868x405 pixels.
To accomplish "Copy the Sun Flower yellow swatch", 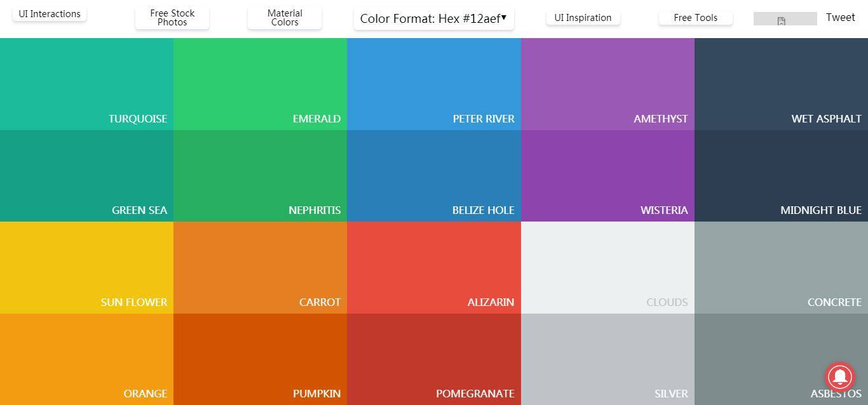I will (x=86, y=267).
